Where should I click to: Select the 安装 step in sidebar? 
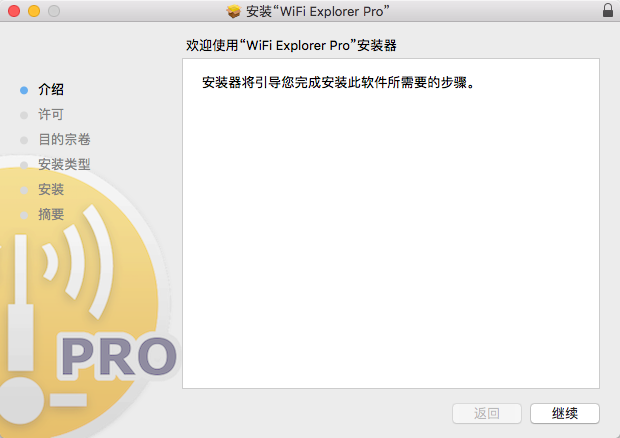(51, 189)
